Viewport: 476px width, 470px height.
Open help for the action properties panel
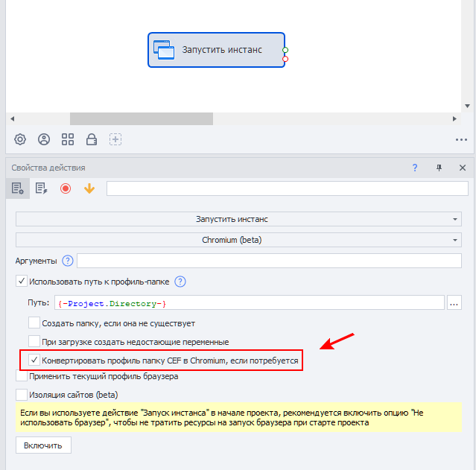pyautogui.click(x=415, y=168)
